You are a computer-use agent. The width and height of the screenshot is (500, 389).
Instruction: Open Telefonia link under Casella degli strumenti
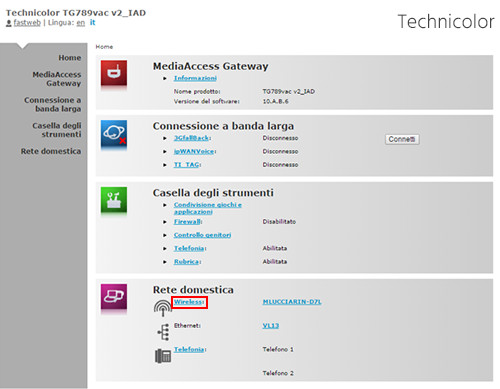tap(189, 248)
